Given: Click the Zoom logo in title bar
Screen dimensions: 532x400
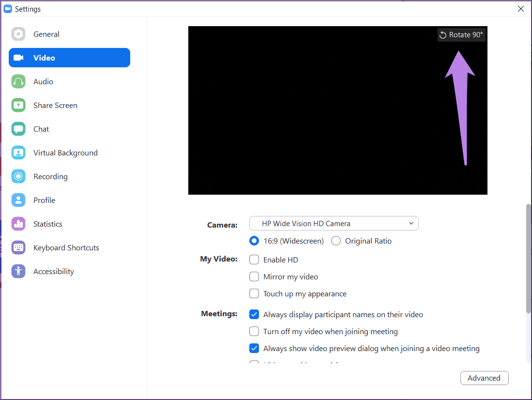Looking at the screenshot, I should click(x=7, y=9).
